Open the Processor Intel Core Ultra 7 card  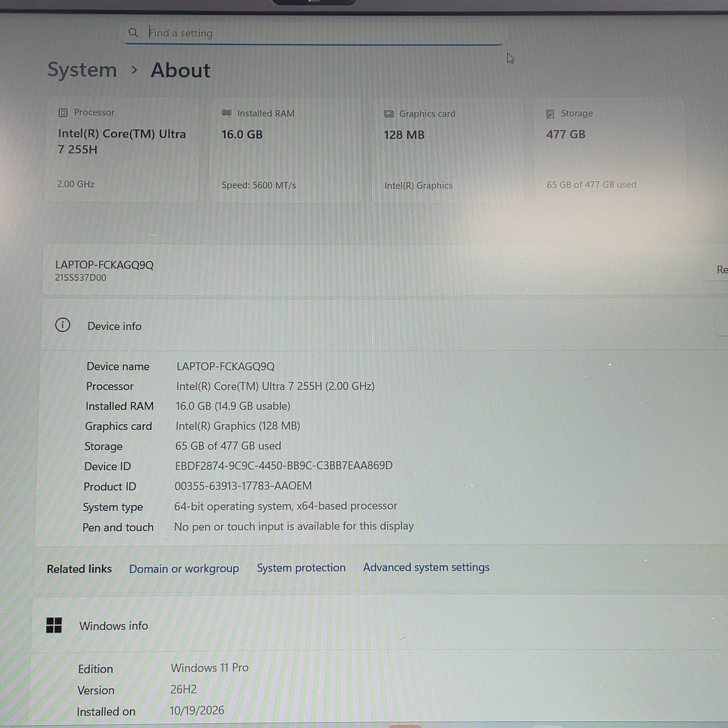[x=122, y=149]
